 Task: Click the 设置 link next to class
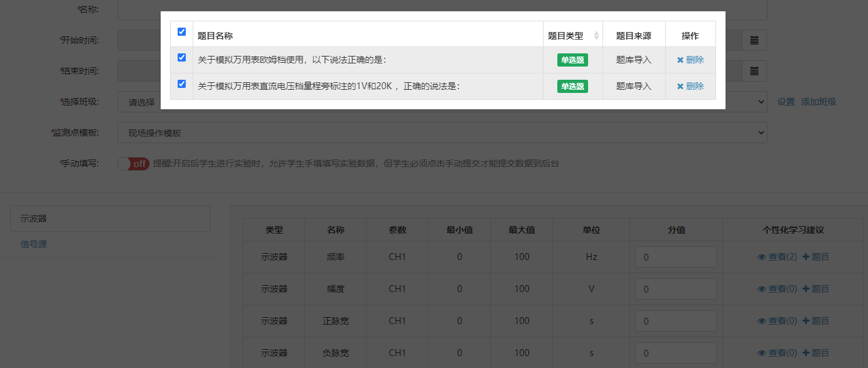pyautogui.click(x=786, y=102)
